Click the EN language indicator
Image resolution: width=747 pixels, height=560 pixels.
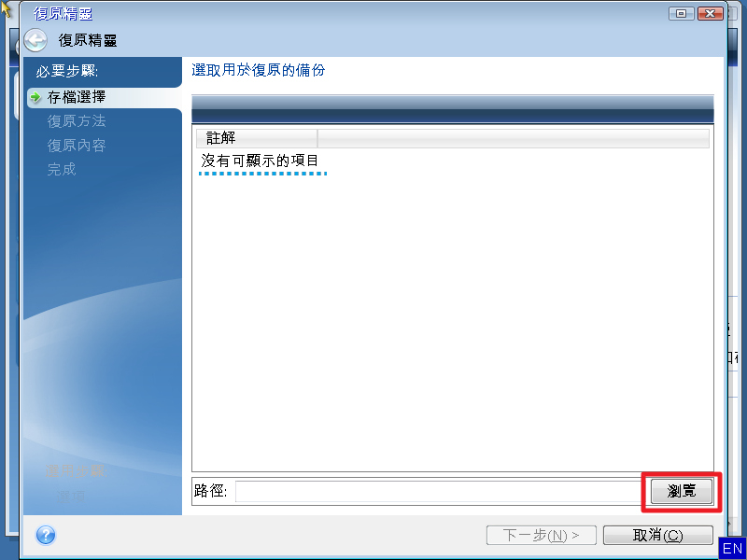click(732, 548)
